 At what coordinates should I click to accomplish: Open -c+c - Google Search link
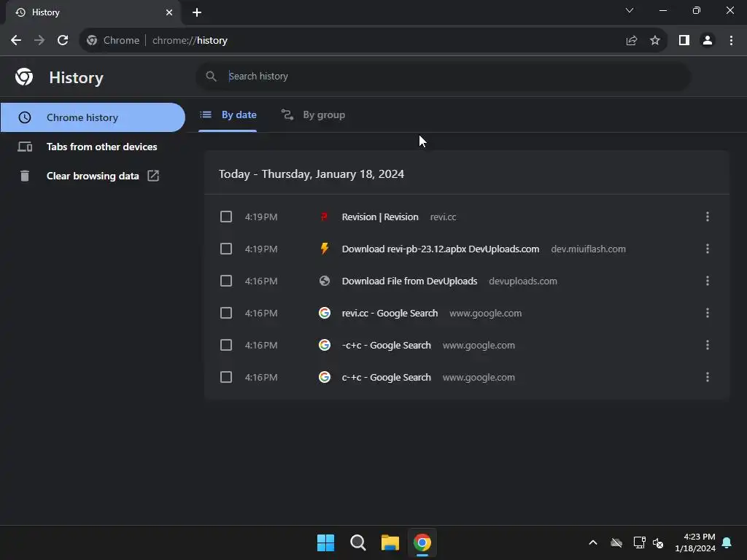tap(387, 345)
